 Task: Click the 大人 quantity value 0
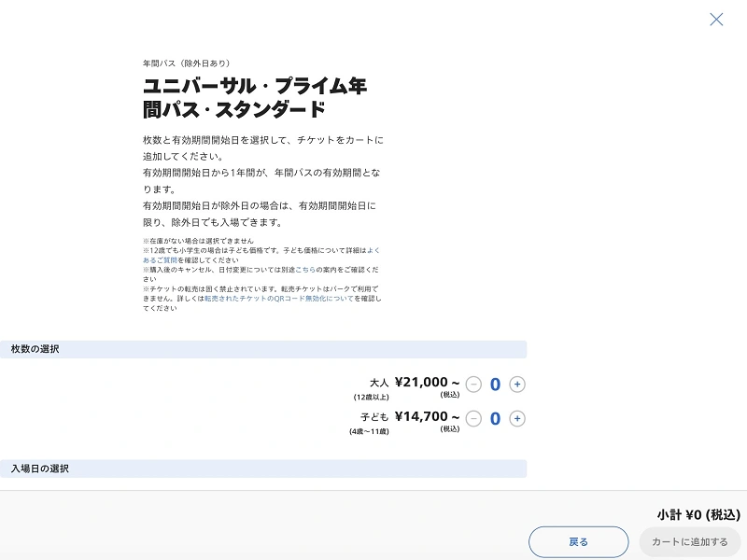click(495, 385)
